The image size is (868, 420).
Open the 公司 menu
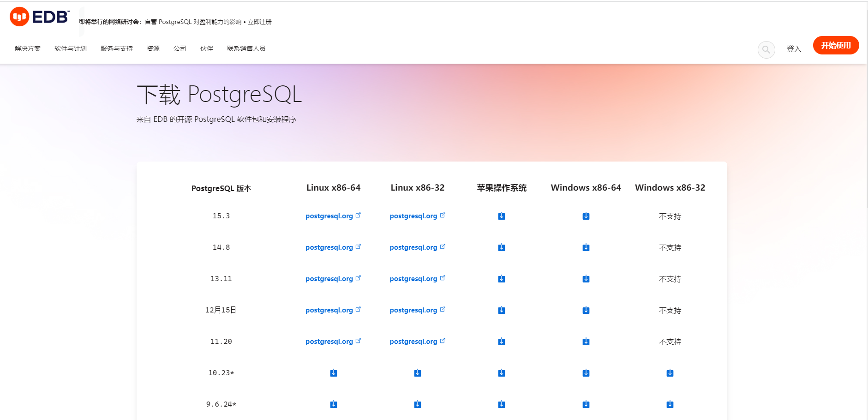click(x=180, y=48)
